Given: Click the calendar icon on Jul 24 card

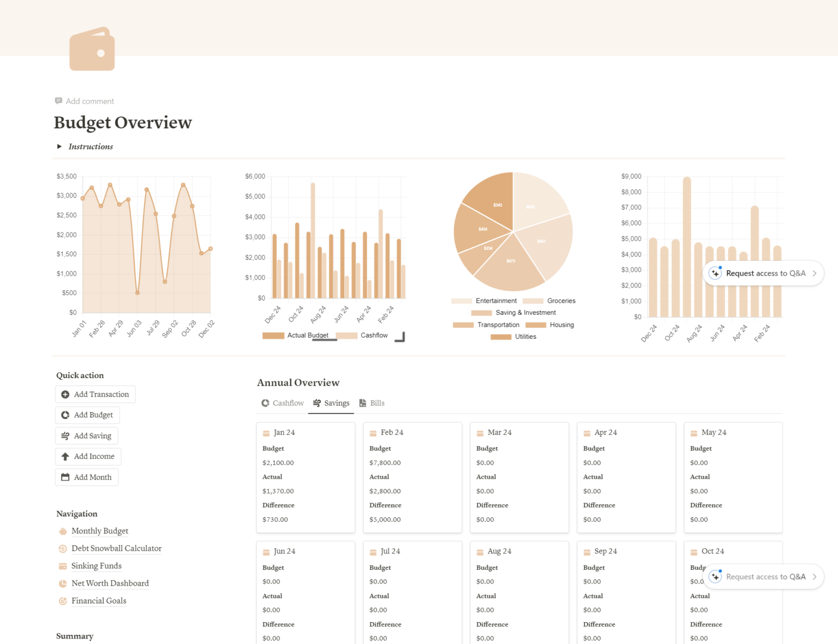Looking at the screenshot, I should (373, 552).
